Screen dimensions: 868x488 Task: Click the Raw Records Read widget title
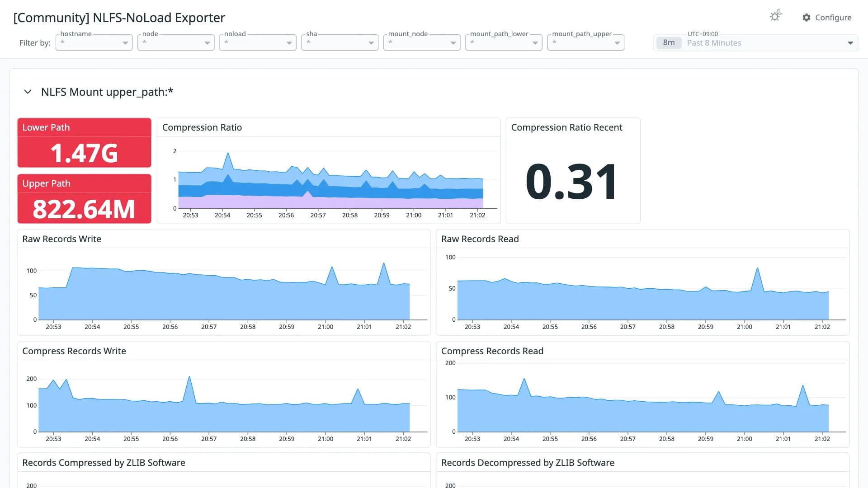pos(480,239)
